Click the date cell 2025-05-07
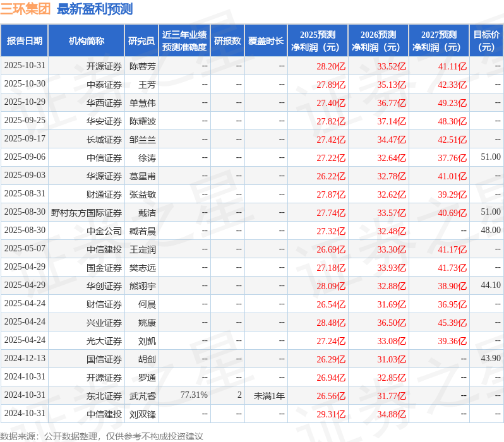 click(x=25, y=249)
